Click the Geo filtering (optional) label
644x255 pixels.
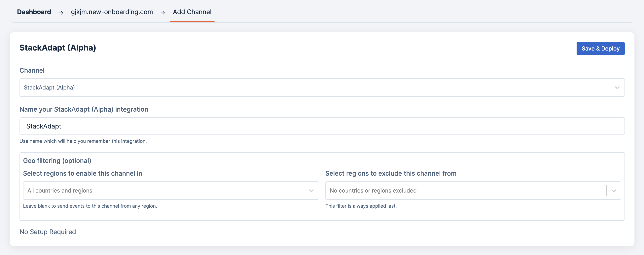(57, 161)
